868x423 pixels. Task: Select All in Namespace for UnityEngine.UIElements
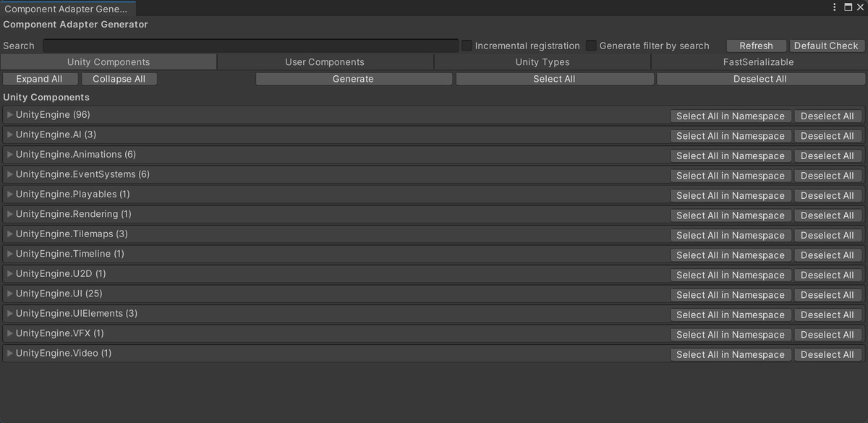[x=731, y=315]
